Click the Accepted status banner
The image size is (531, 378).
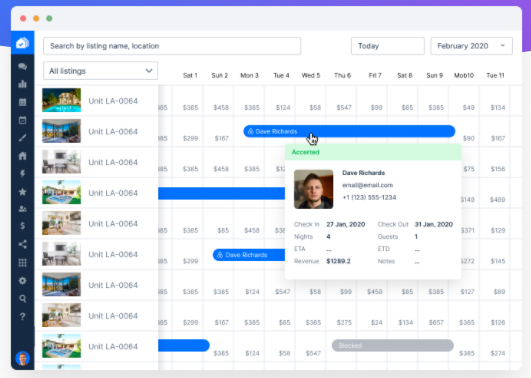(373, 152)
